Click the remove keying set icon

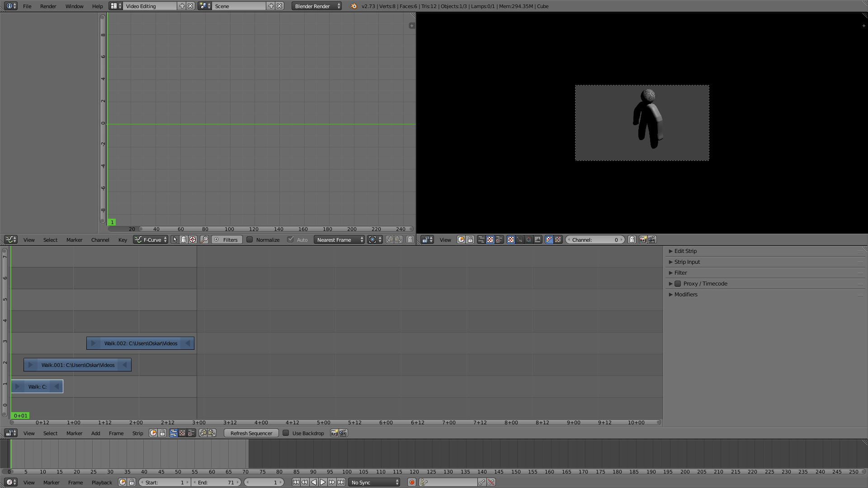point(491,483)
